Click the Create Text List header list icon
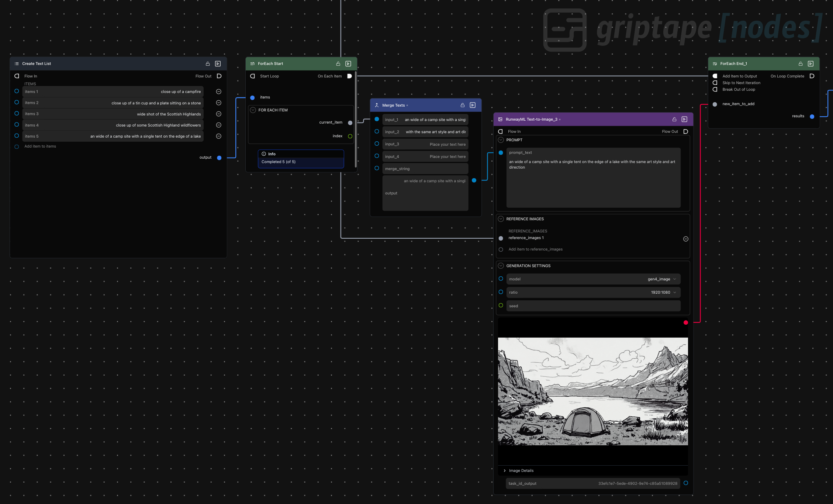The width and height of the screenshot is (833, 504). 17,64
